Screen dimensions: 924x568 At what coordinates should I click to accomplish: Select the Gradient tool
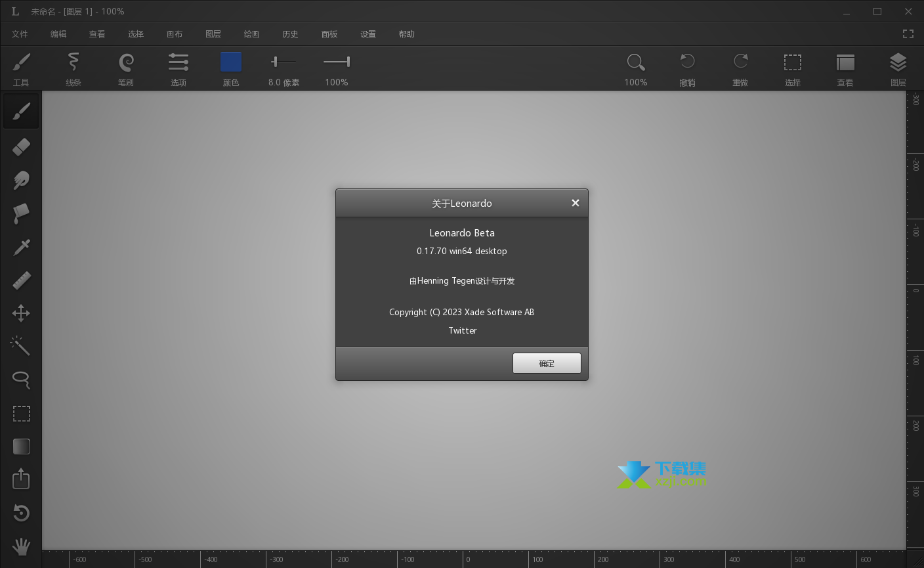[21, 447]
